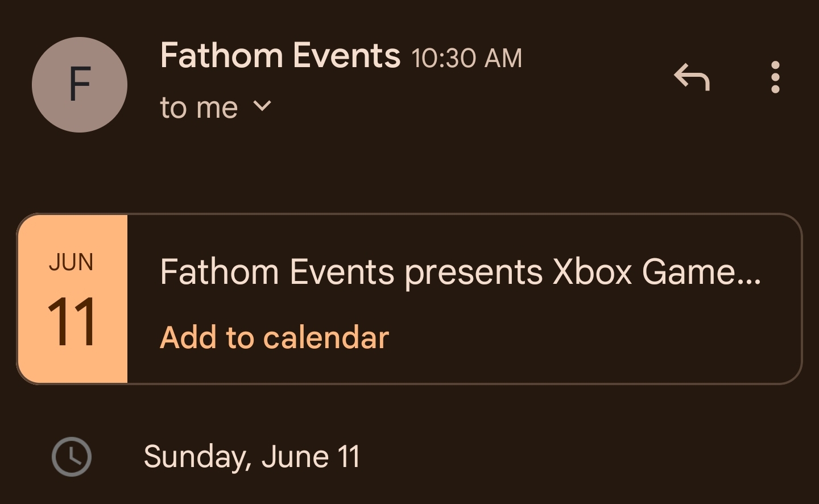
Task: Click the word 'presents' in event title
Action: pos(473,273)
